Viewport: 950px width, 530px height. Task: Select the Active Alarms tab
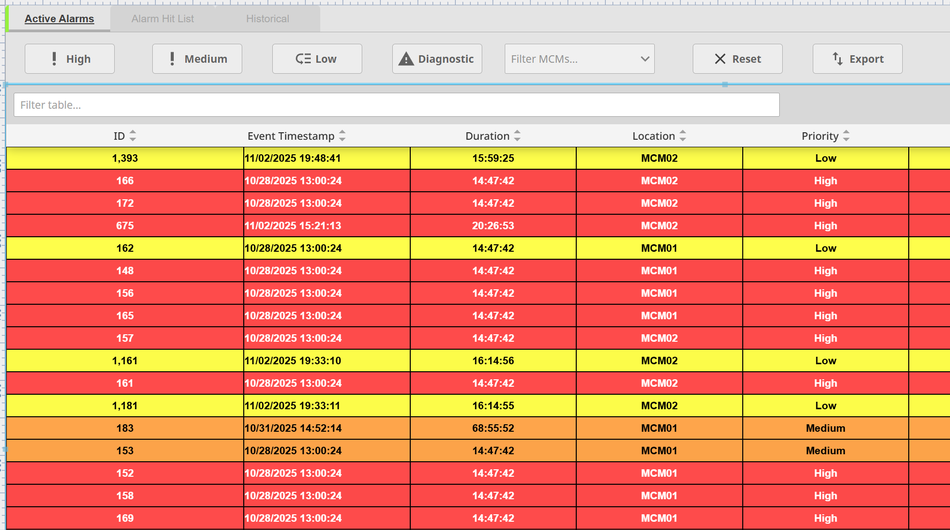pos(59,19)
